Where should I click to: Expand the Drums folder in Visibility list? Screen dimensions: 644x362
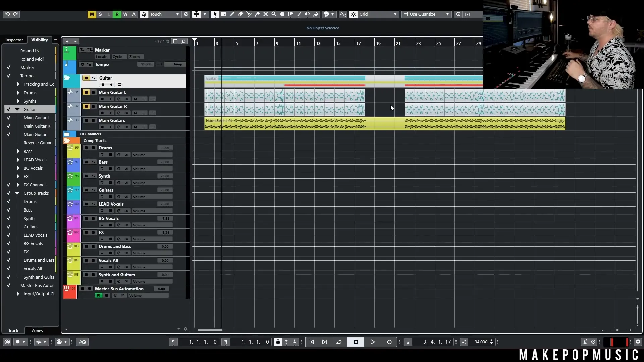(18, 93)
